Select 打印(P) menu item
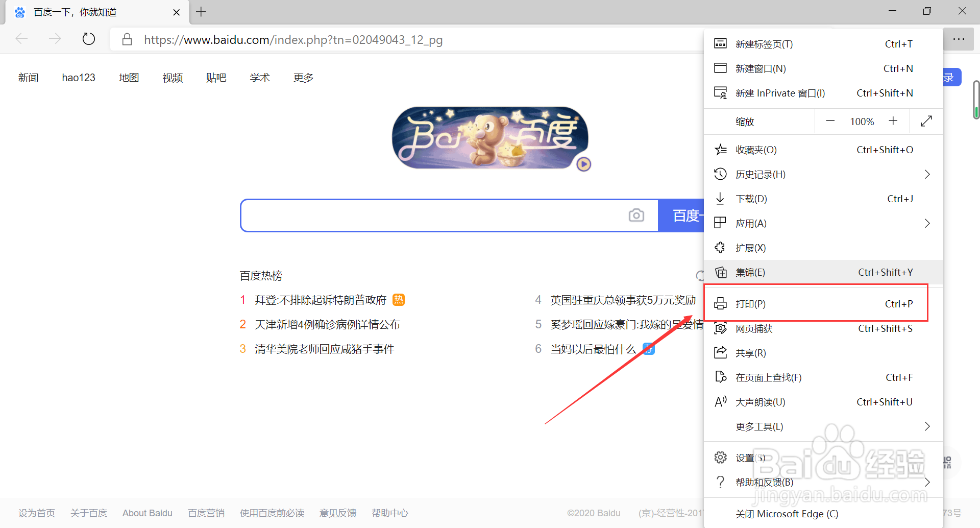 [x=823, y=304]
